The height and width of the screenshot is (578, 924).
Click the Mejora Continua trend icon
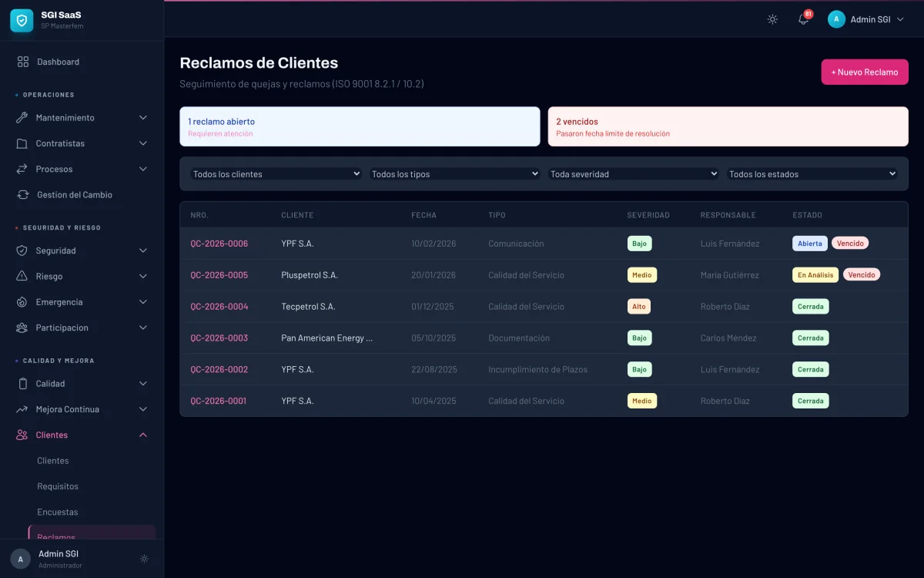[22, 409]
